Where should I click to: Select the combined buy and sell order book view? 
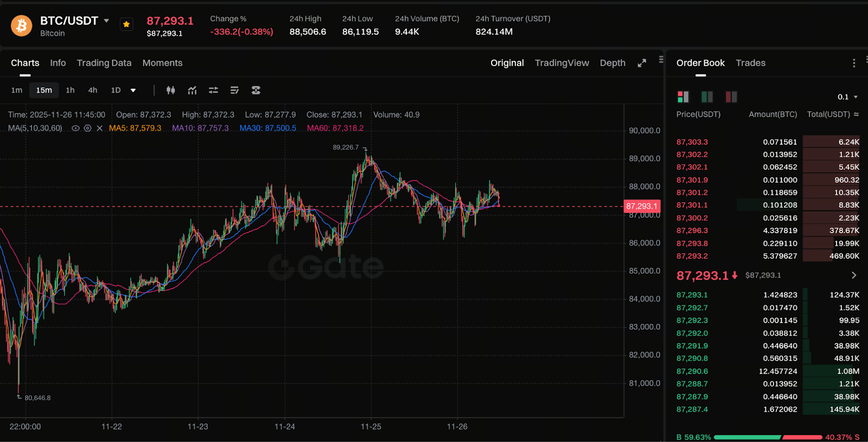683,97
